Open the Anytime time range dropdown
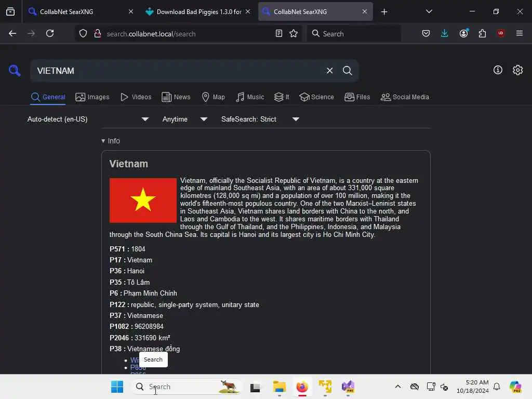Screen dimensions: 532x399 [x=185, y=119]
